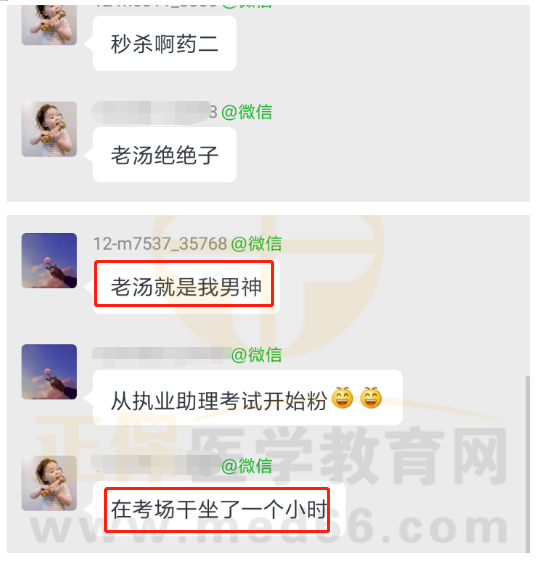
Task: Click the child avatar beside 在考场干坐了一个小时
Action: (x=49, y=483)
